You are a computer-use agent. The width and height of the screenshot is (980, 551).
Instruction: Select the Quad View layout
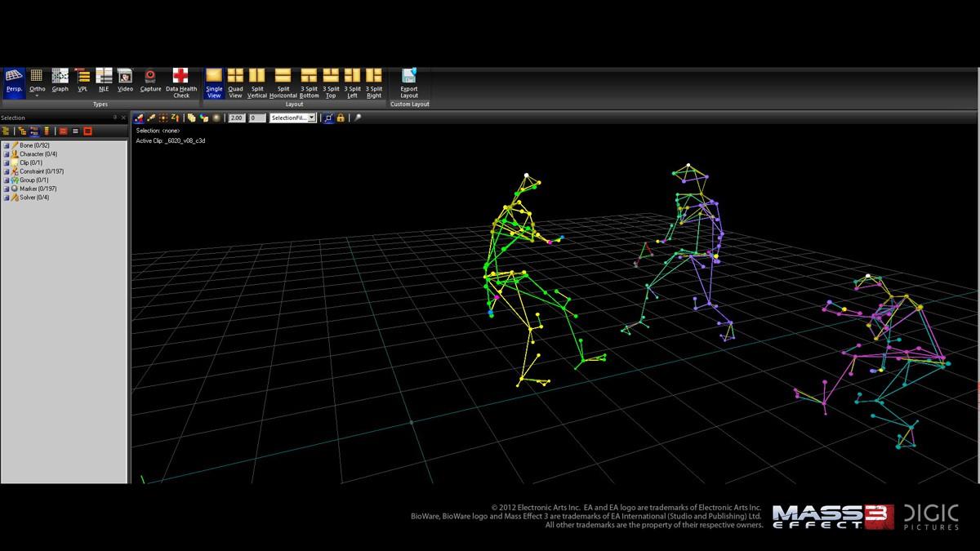coord(235,83)
